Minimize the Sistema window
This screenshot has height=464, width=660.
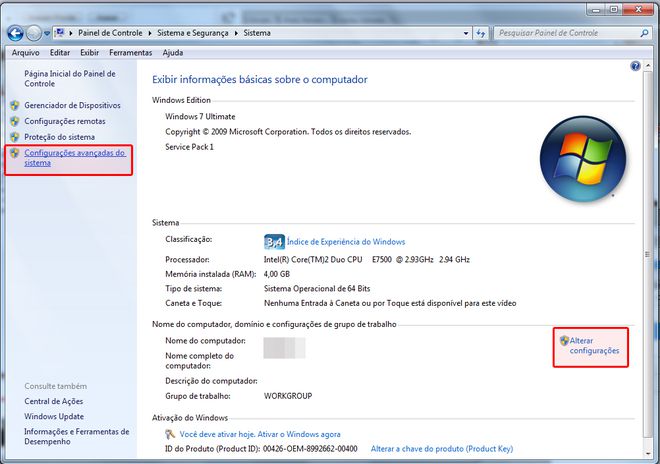[596, 9]
